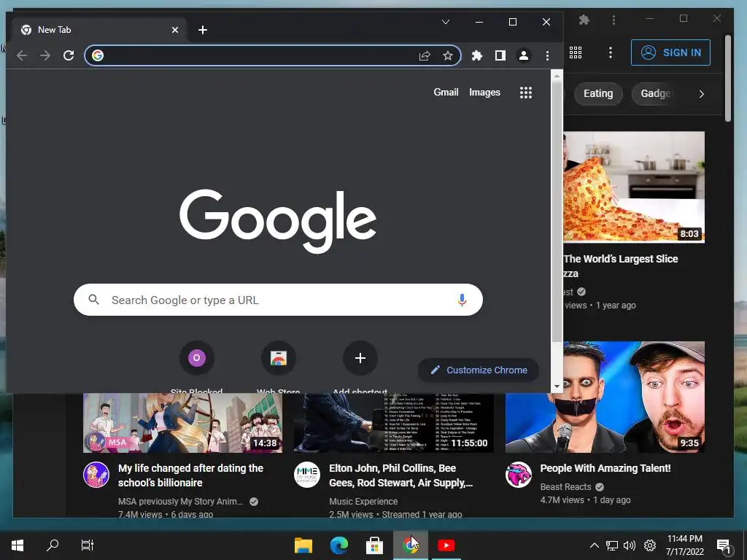Open Beast Reacts channel avatar
This screenshot has width=747, height=560.
pos(519,475)
